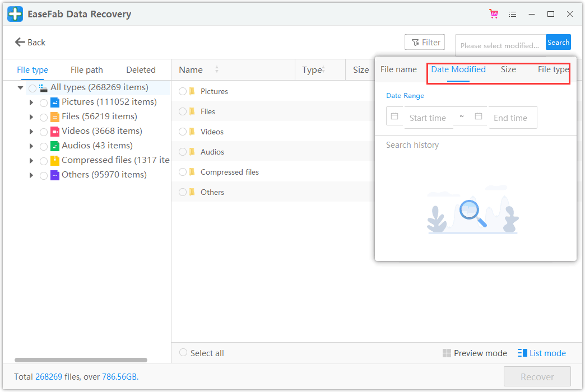This screenshot has width=585, height=392.
Task: Check Pictures (111052 items) checkbox
Action: point(44,102)
